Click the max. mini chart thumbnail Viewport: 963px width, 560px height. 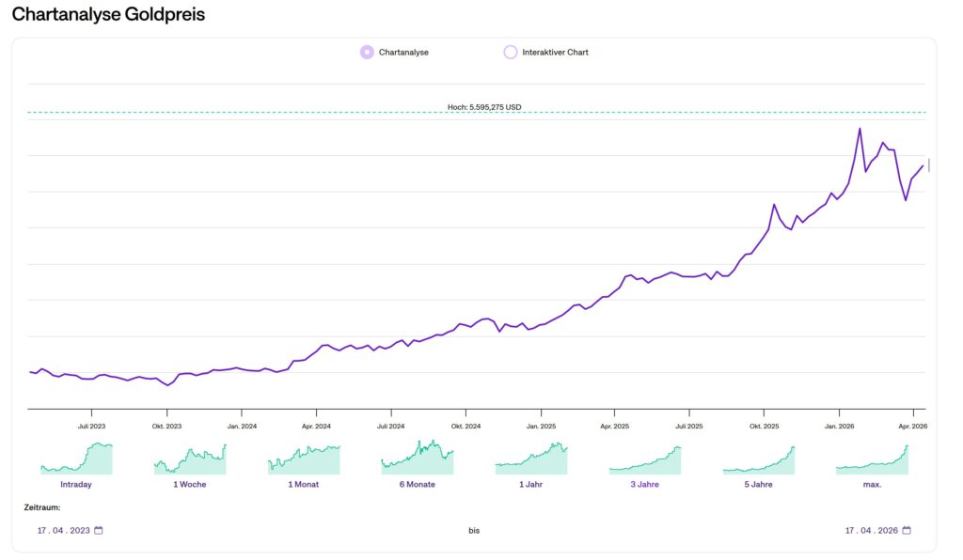point(873,459)
